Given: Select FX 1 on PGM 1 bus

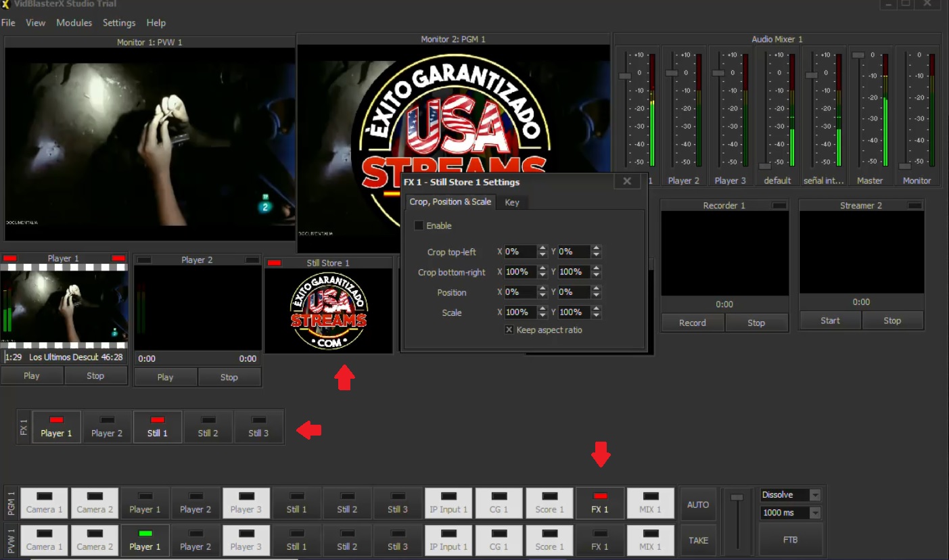Looking at the screenshot, I should pyautogui.click(x=600, y=503).
